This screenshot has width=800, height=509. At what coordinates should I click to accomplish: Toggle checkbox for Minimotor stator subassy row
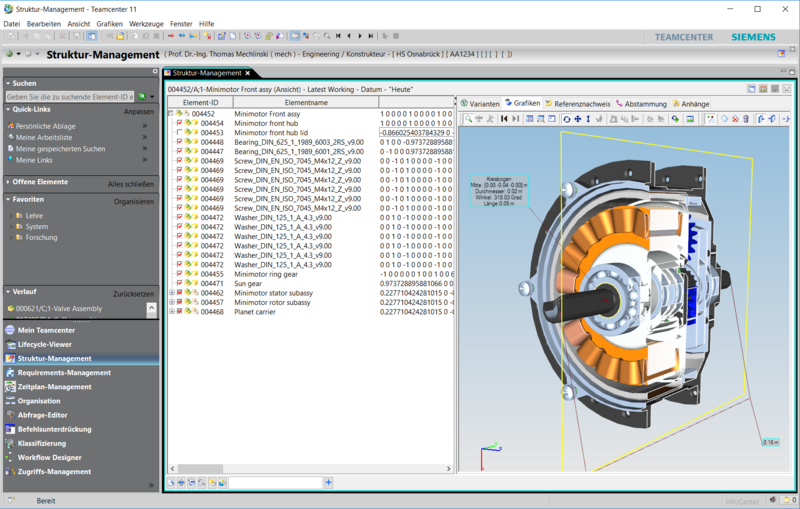point(180,293)
